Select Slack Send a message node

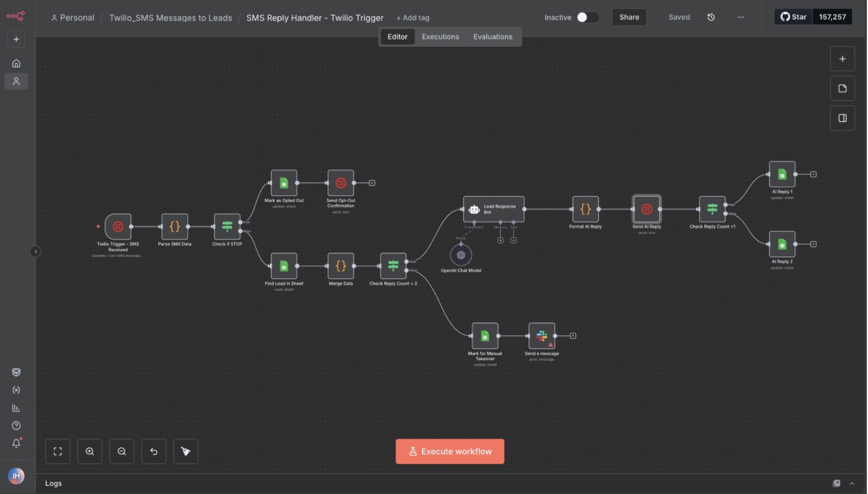tap(542, 336)
